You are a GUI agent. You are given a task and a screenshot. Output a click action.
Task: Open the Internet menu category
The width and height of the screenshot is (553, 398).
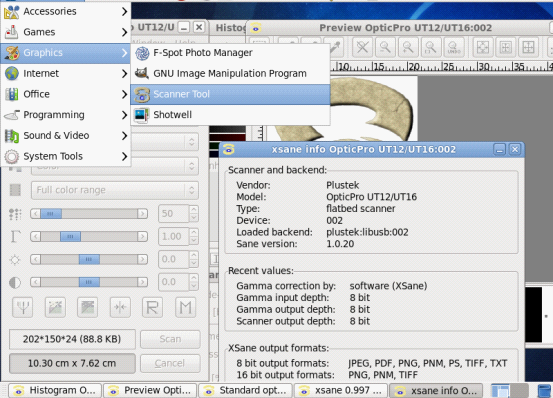[x=66, y=73]
